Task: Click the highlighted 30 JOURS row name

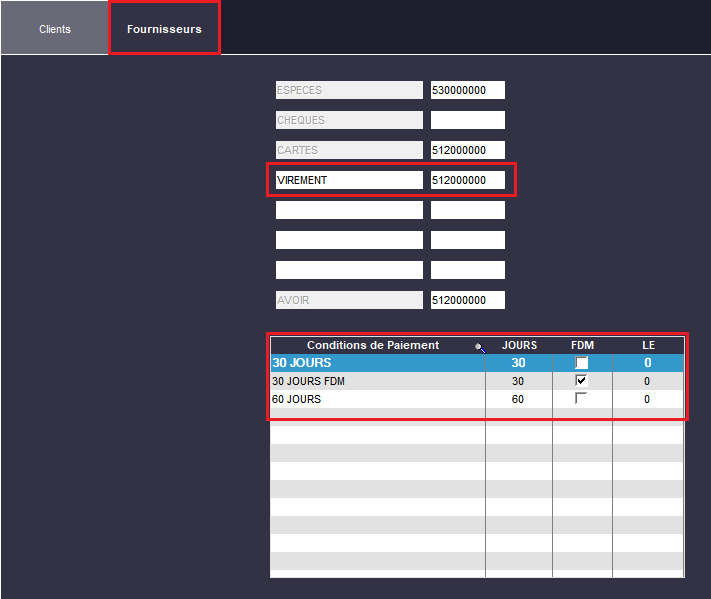Action: pos(302,363)
